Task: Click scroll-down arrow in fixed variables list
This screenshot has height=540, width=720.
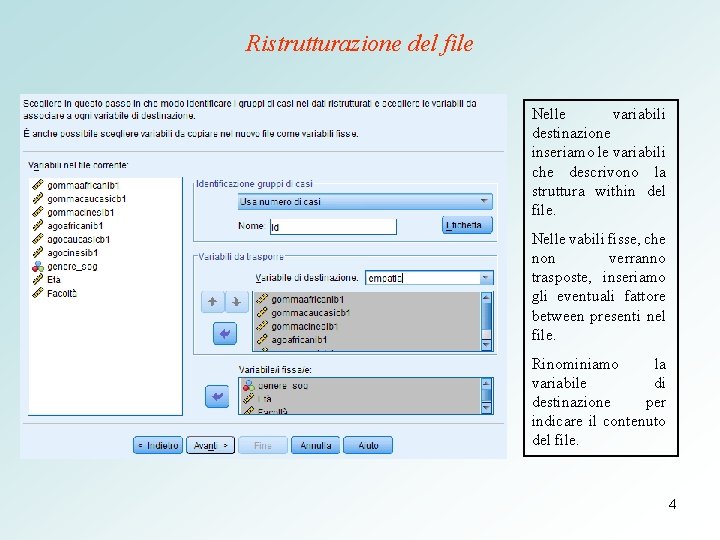Action: tap(486, 408)
